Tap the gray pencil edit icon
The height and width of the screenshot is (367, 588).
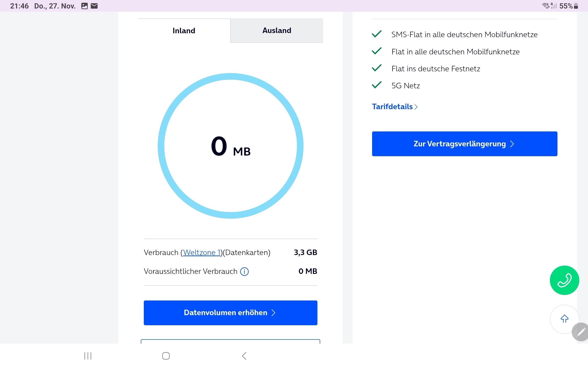[581, 332]
